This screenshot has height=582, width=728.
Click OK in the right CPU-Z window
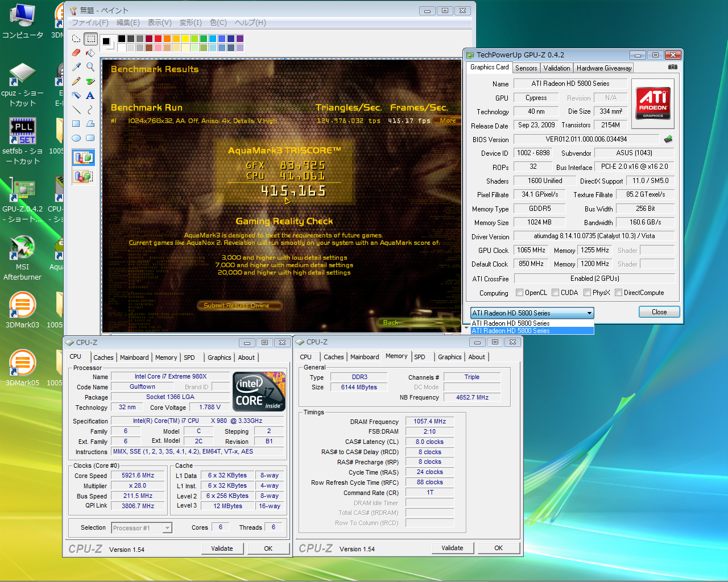(498, 548)
